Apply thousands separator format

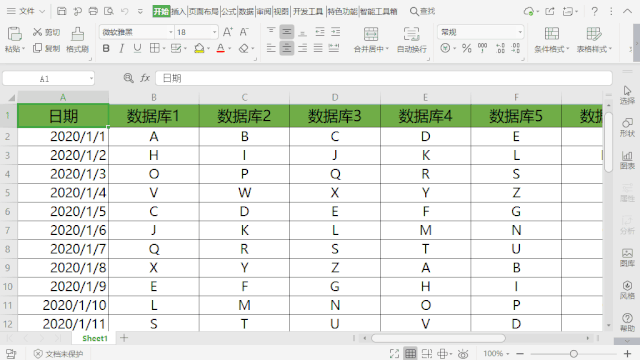(x=482, y=49)
